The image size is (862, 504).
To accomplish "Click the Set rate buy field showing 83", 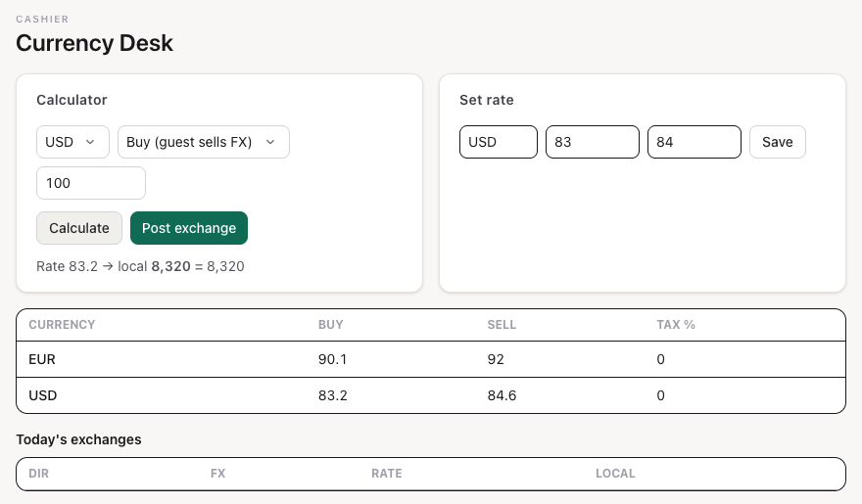I will click(x=593, y=142).
